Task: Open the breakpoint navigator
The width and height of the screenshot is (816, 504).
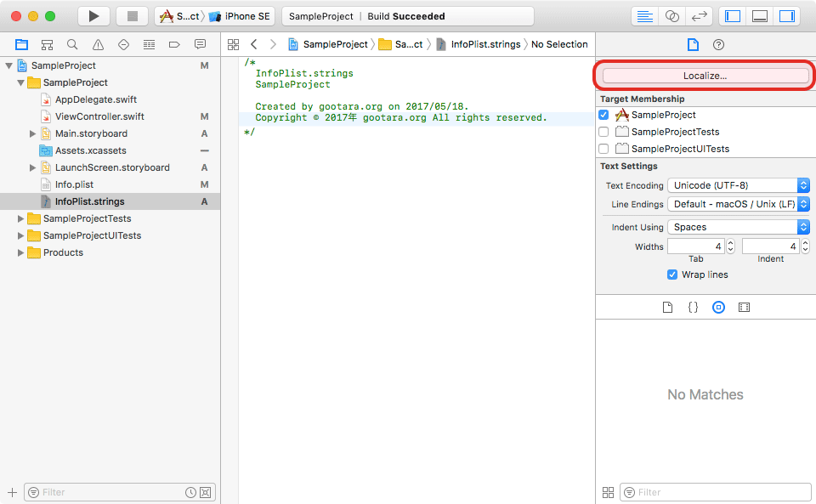Action: point(174,45)
